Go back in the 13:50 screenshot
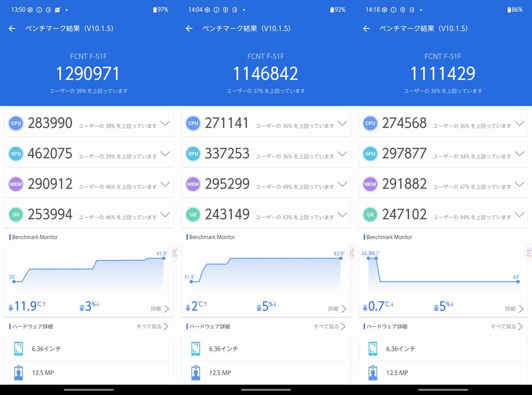 coord(12,28)
